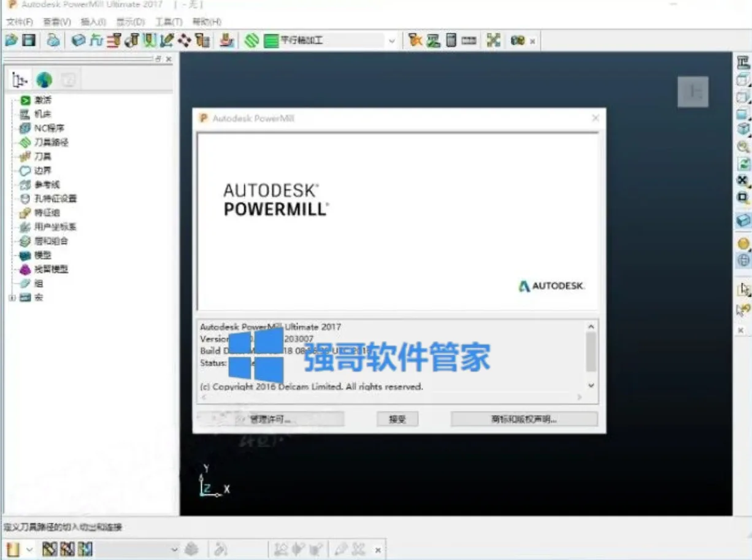Viewport: 752px width, 560px height.
Task: Click 管理许可... button in dialog
Action: click(x=270, y=420)
